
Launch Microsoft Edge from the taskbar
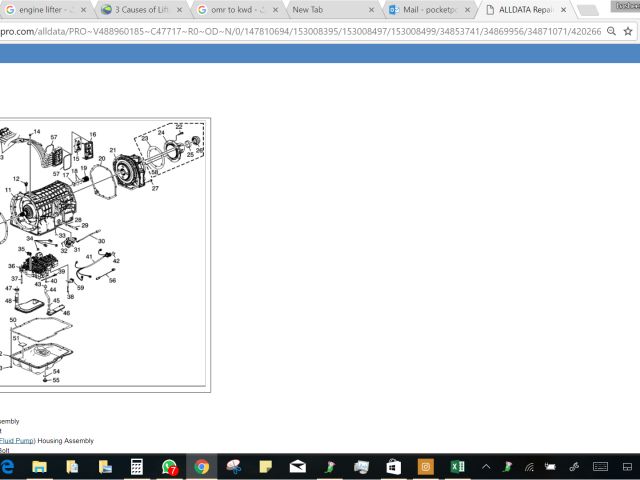tap(8, 466)
